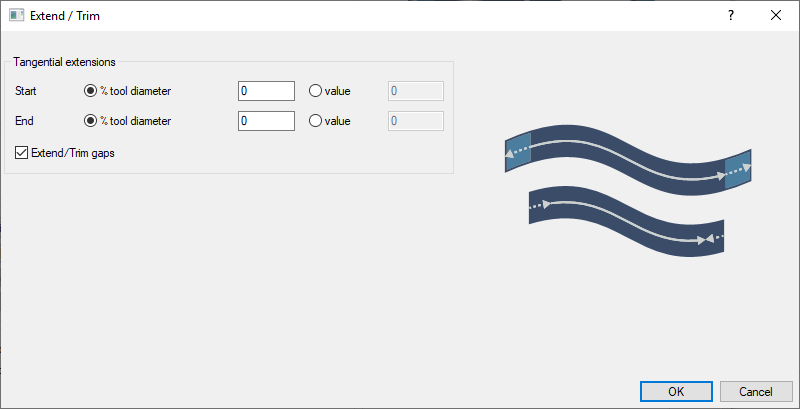The image size is (800, 409).
Task: Select the Start value radio option
Action: [x=316, y=91]
